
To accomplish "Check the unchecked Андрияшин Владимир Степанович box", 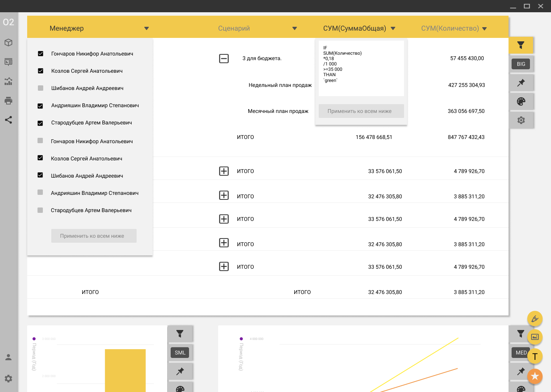I will click(x=40, y=192).
